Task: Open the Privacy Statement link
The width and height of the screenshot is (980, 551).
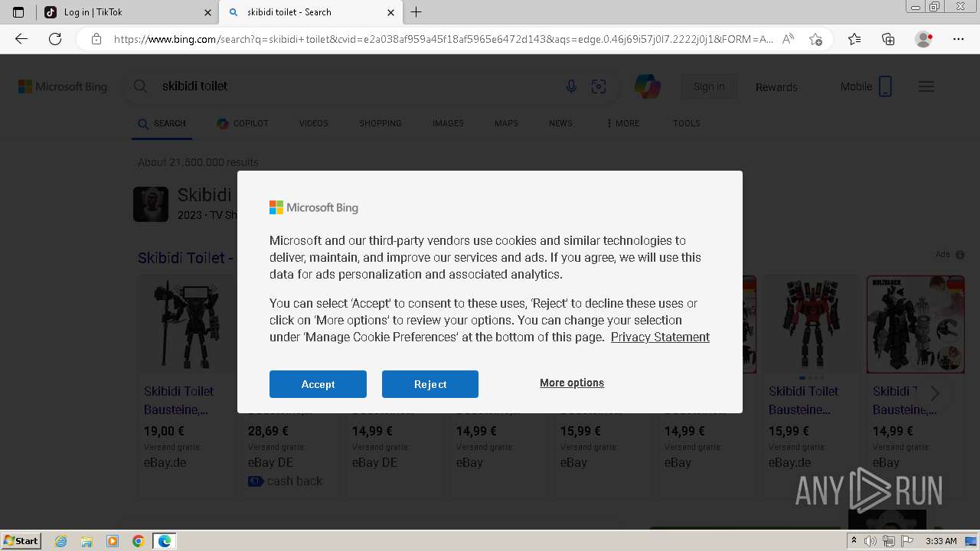Action: pyautogui.click(x=660, y=337)
